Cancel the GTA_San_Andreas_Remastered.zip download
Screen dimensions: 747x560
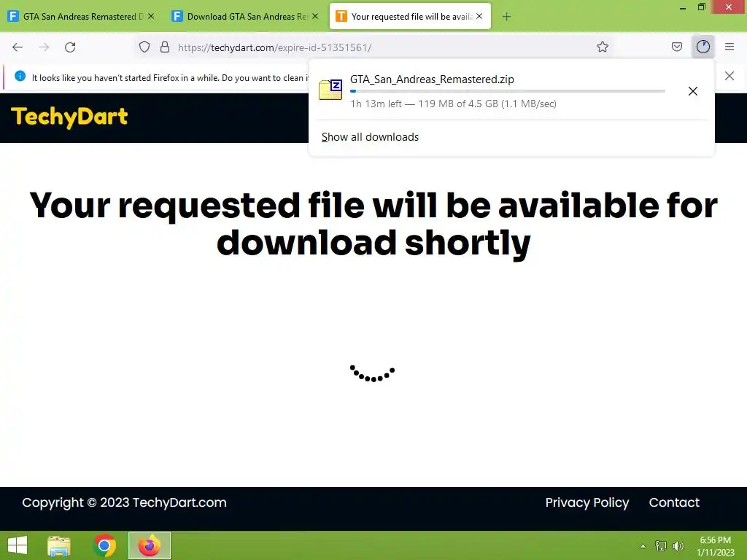tap(693, 91)
